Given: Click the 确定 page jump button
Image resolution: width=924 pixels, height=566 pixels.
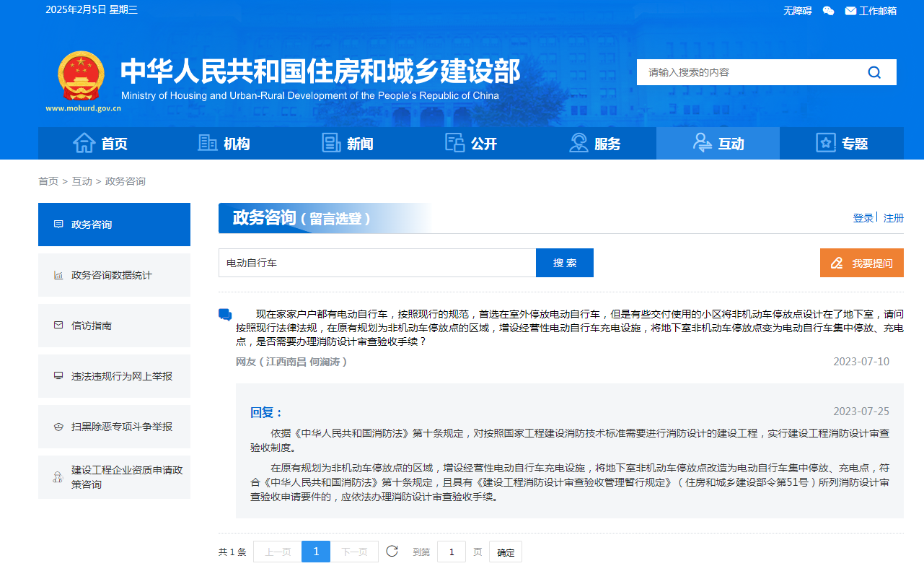Looking at the screenshot, I should point(506,552).
